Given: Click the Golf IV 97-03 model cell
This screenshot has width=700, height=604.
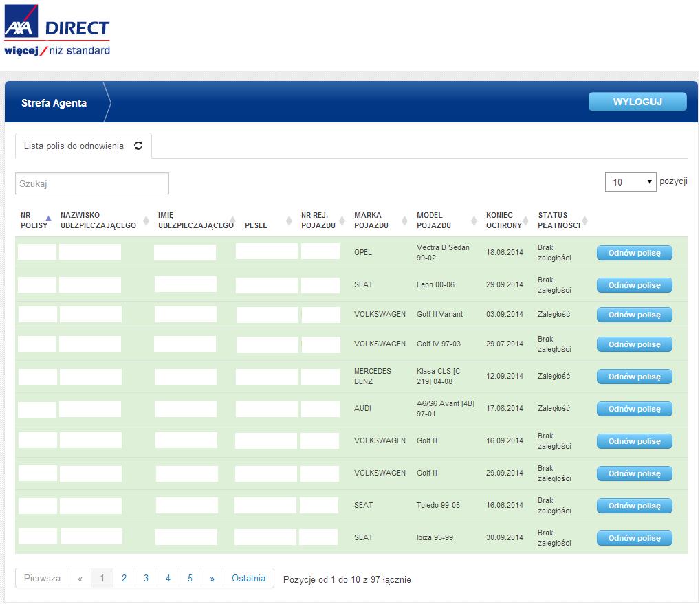Looking at the screenshot, I should point(439,344).
